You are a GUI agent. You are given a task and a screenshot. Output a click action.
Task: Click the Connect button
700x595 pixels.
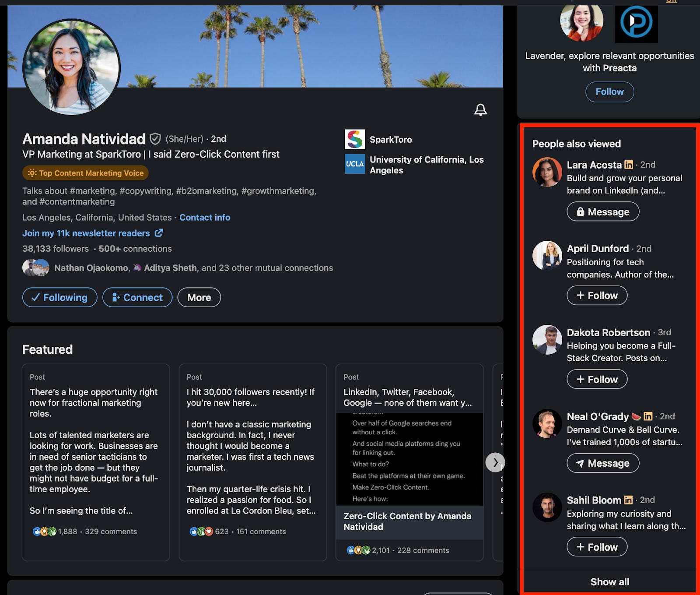coord(137,297)
